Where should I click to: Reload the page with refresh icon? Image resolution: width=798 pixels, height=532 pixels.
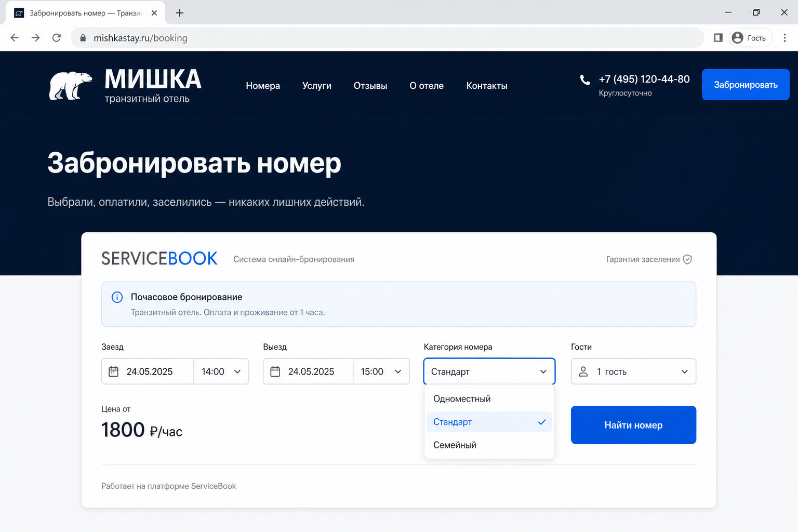pyautogui.click(x=57, y=38)
